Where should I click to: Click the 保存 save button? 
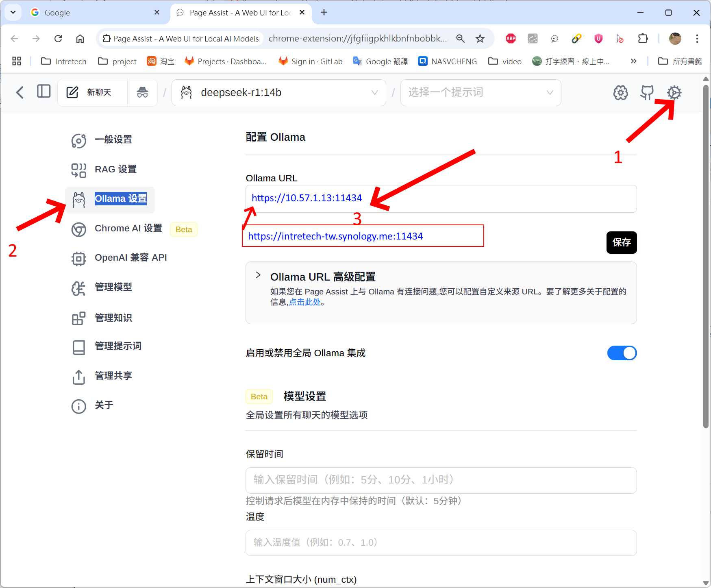click(621, 242)
